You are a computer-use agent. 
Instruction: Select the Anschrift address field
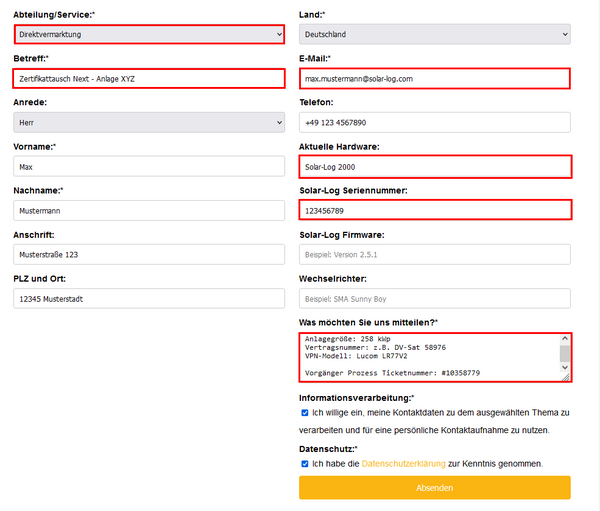pyautogui.click(x=149, y=255)
